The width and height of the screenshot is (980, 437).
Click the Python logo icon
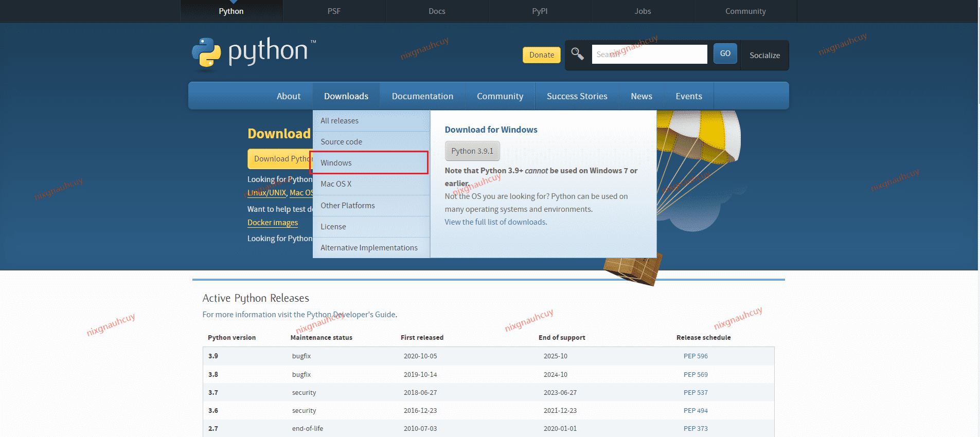[206, 52]
